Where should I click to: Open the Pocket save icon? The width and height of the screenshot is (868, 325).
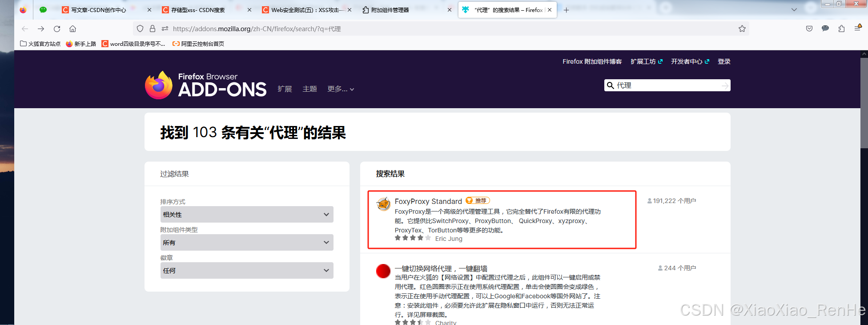(809, 28)
